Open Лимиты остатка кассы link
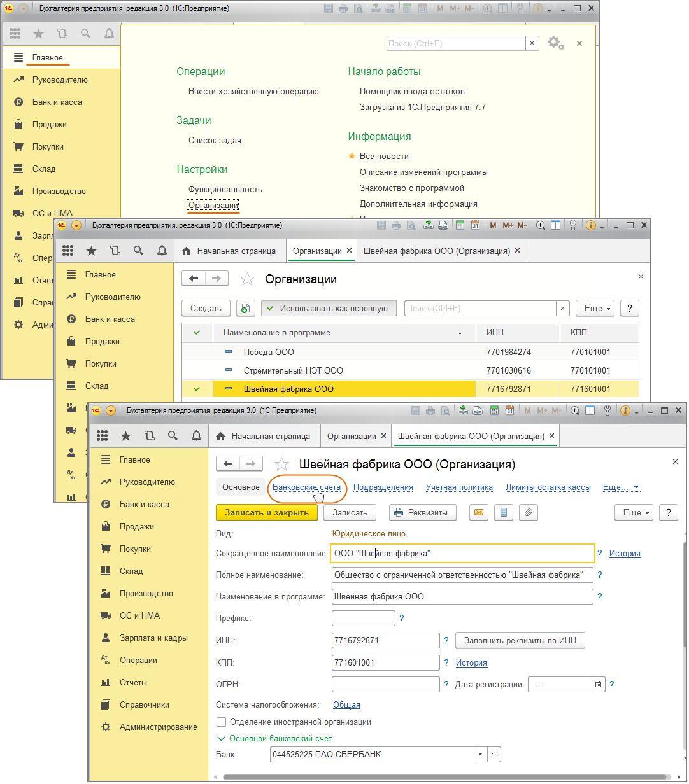This screenshot has height=784, width=689. click(x=548, y=487)
